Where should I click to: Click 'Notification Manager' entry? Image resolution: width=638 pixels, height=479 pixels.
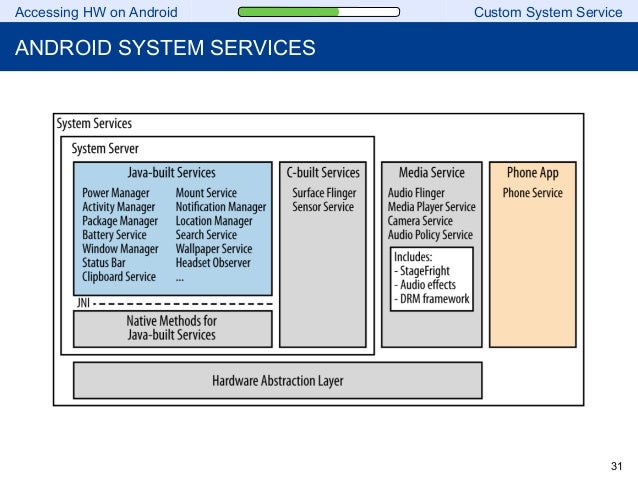[221, 207]
